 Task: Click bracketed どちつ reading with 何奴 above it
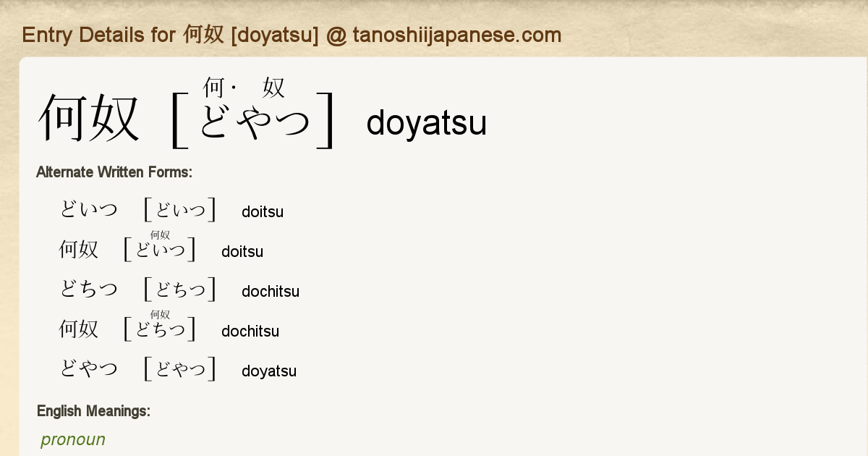coord(160,330)
